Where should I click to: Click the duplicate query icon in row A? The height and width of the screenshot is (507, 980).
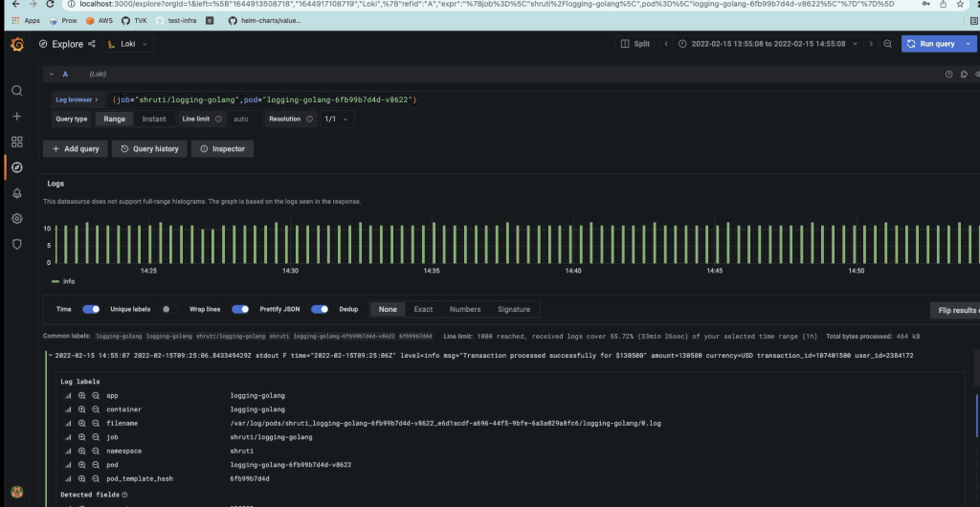tap(964, 74)
